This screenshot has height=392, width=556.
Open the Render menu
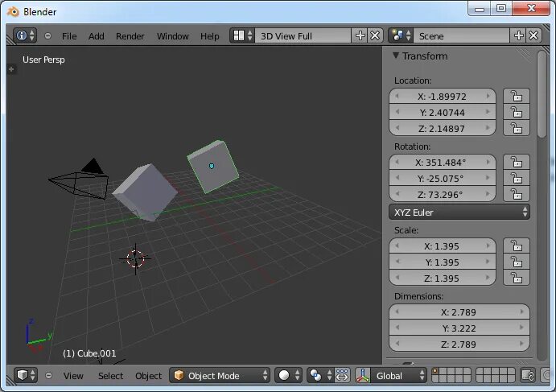click(x=130, y=36)
